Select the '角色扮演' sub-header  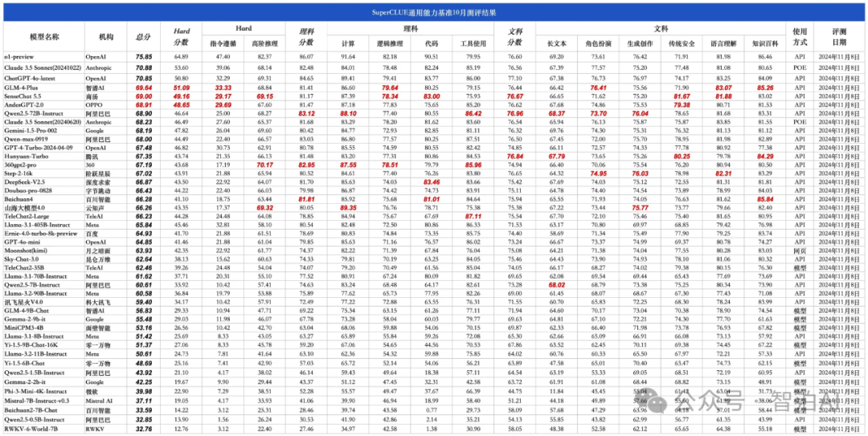(598, 43)
